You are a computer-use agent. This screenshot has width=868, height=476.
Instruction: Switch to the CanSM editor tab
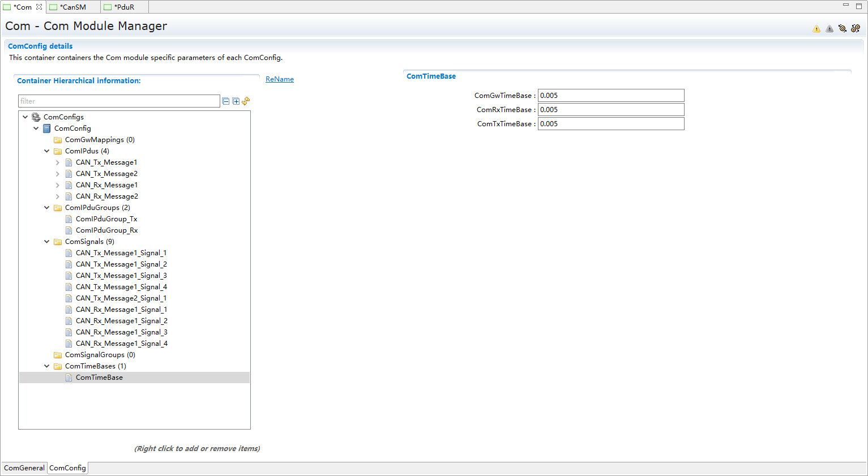(72, 7)
